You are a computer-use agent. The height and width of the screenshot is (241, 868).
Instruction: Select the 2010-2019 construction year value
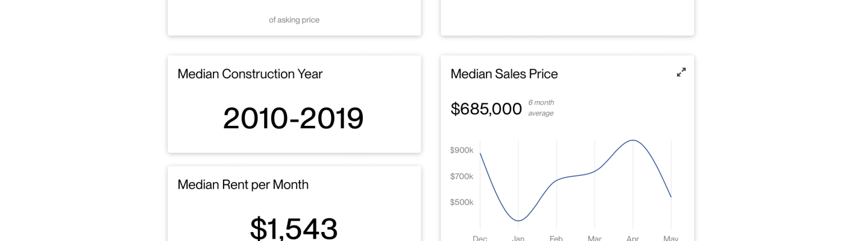click(294, 118)
